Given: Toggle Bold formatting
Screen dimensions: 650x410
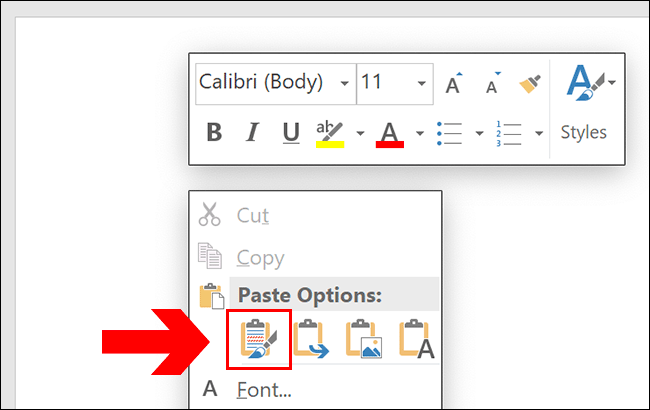Looking at the screenshot, I should coord(213,133).
